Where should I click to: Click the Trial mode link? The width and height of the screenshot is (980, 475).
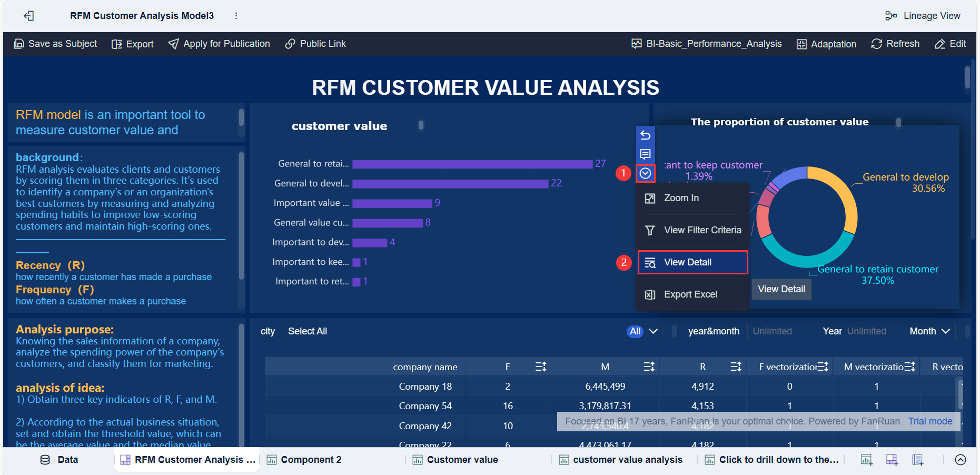click(930, 421)
